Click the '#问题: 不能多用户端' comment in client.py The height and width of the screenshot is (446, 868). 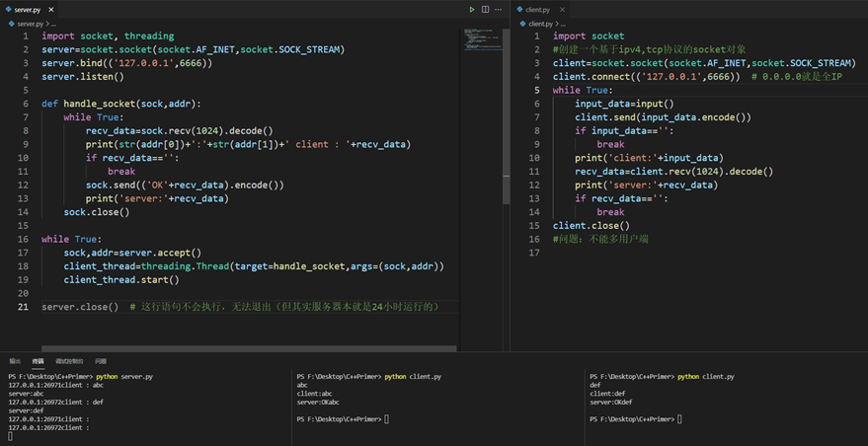pos(600,239)
